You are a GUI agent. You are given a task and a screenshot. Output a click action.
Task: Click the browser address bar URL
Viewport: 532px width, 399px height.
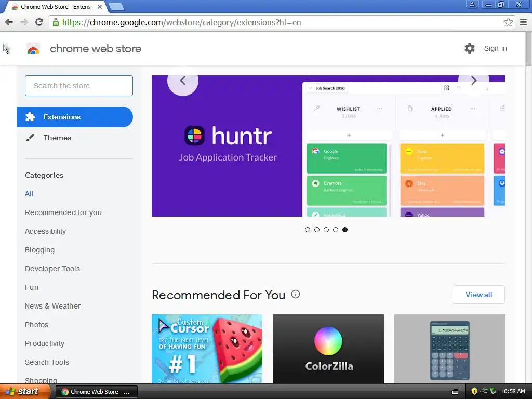pyautogui.click(x=181, y=22)
